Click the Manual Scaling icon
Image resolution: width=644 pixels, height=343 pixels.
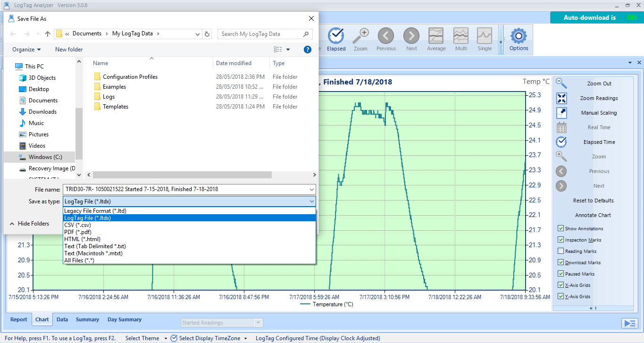click(x=561, y=113)
